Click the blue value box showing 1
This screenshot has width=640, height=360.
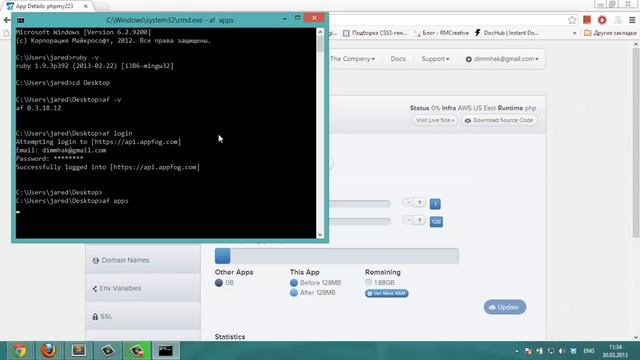tap(435, 204)
